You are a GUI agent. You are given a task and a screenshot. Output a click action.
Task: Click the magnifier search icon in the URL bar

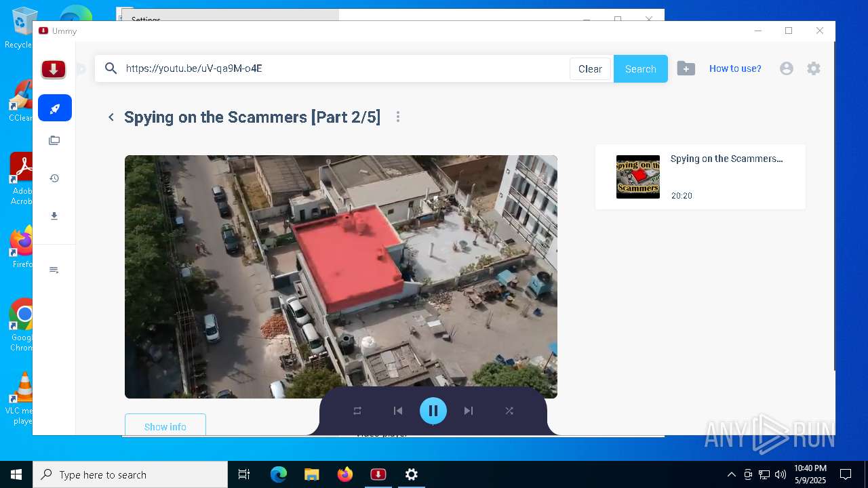[111, 68]
